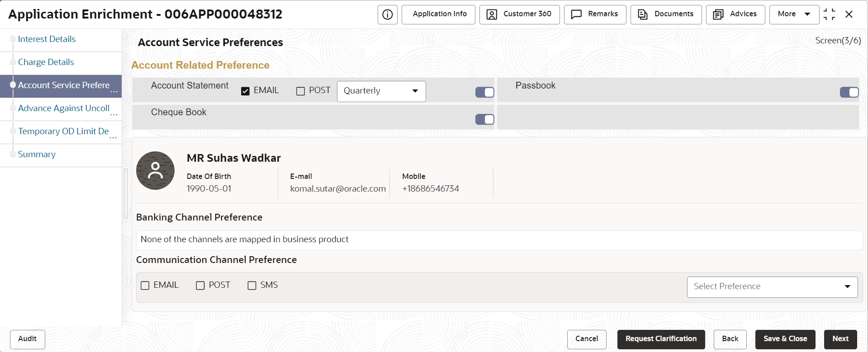Click the Audit button
Screen dimensions: 868x352
(28, 339)
